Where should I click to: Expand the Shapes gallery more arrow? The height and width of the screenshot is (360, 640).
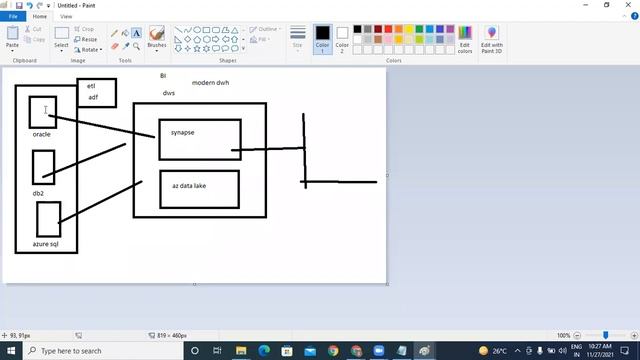click(x=244, y=49)
